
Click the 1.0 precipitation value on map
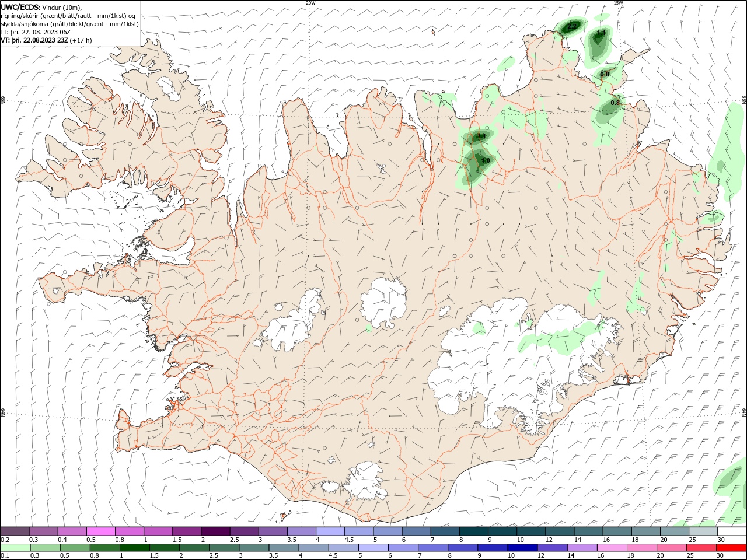pyautogui.click(x=485, y=160)
